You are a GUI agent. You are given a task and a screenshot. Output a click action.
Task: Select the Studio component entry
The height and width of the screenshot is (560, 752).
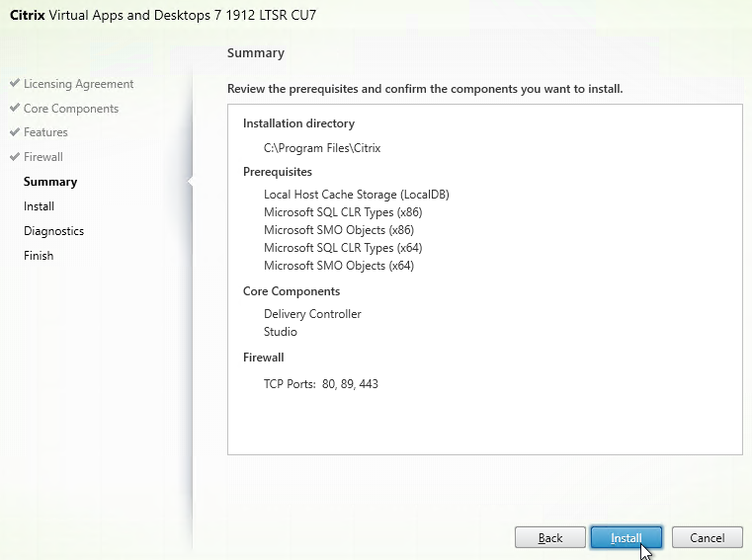tap(281, 332)
